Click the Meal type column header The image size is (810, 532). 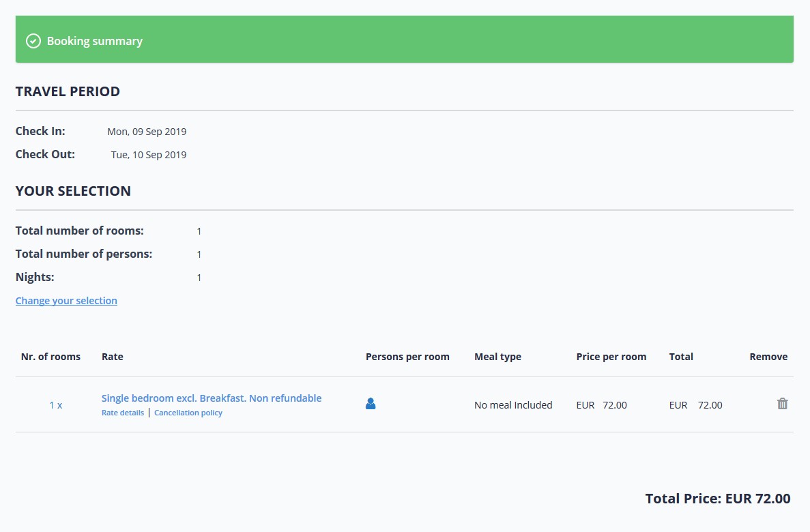coord(497,356)
